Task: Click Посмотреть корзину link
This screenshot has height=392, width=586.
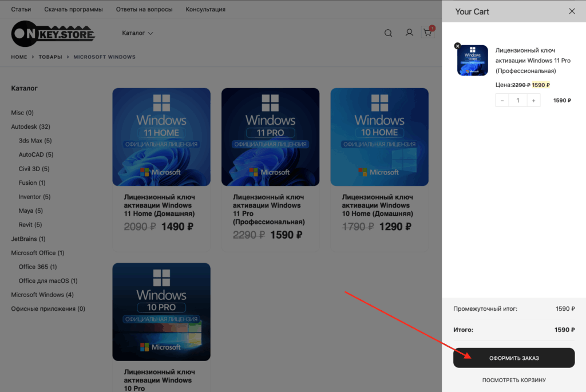Action: 514,380
